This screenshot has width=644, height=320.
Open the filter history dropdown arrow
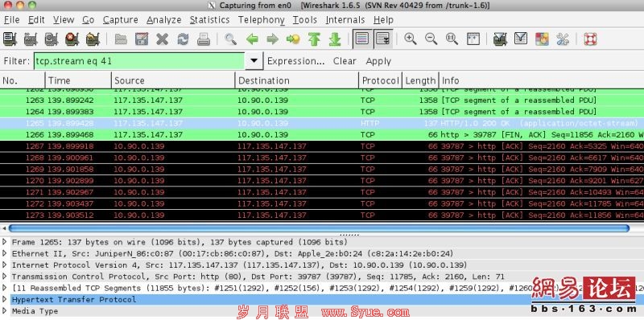tap(254, 61)
